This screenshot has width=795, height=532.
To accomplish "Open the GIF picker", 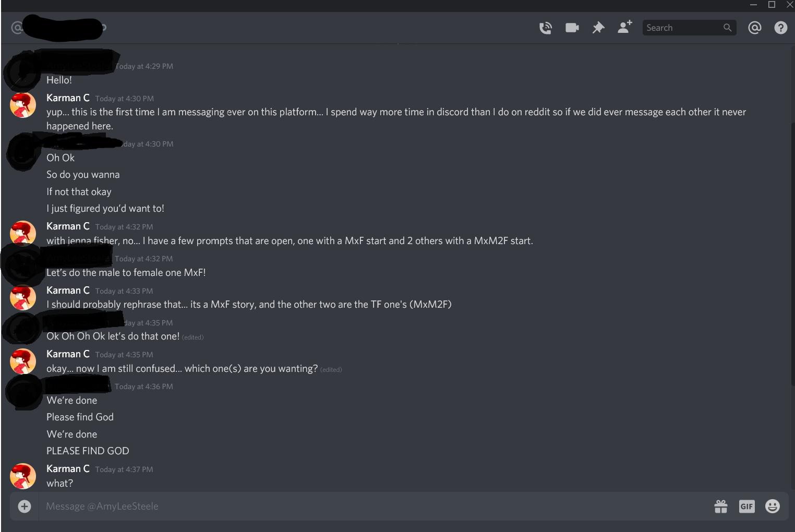I will point(746,506).
